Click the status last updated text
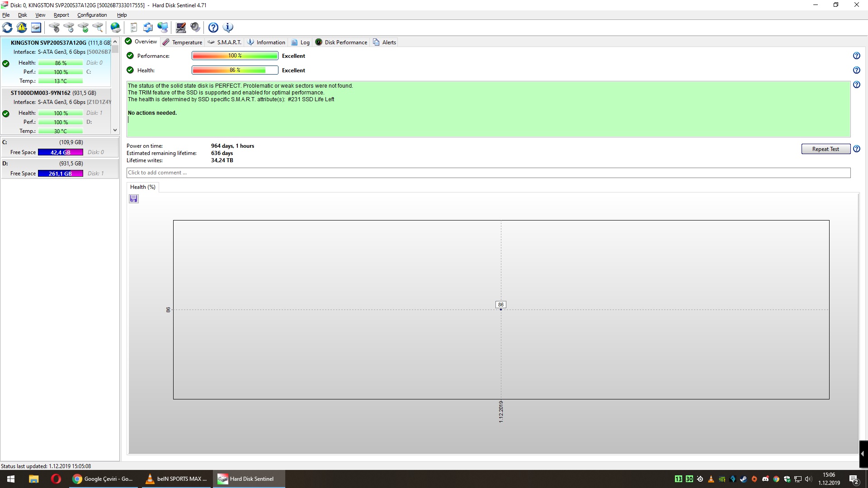The image size is (868, 488). tap(46, 466)
